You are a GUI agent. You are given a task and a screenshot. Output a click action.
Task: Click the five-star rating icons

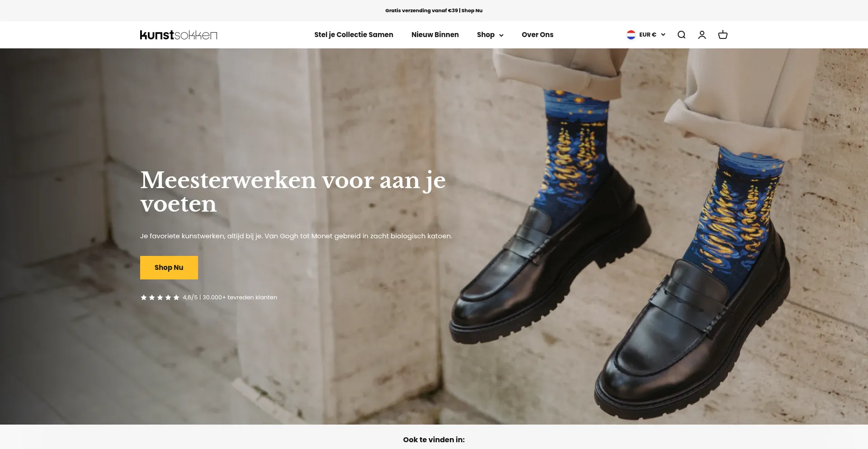pyautogui.click(x=160, y=298)
